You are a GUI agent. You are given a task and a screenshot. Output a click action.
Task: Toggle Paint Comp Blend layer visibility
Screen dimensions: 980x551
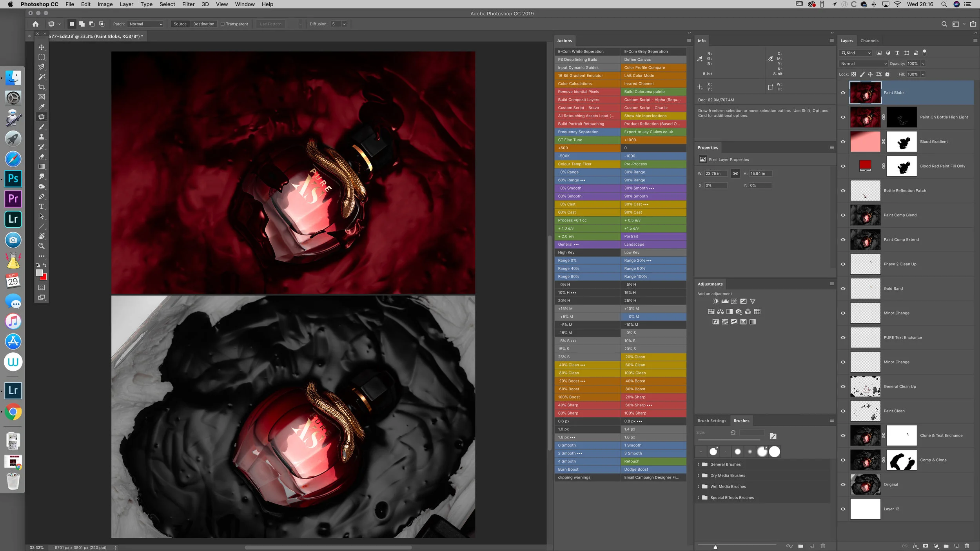coord(843,215)
